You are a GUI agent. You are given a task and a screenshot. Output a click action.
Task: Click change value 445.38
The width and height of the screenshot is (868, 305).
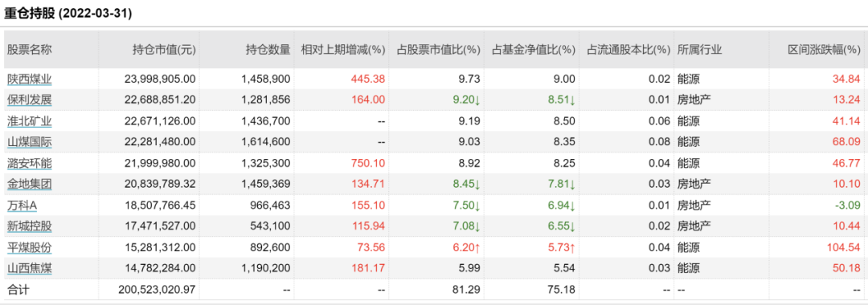click(x=368, y=79)
